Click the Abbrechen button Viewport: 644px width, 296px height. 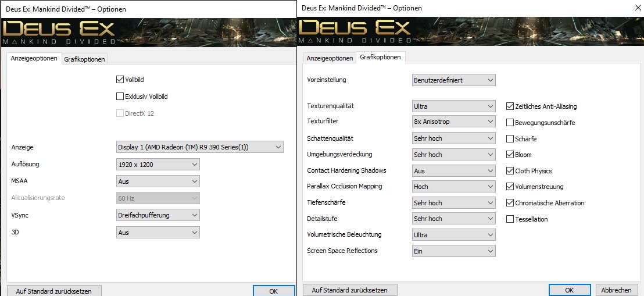[616, 290]
